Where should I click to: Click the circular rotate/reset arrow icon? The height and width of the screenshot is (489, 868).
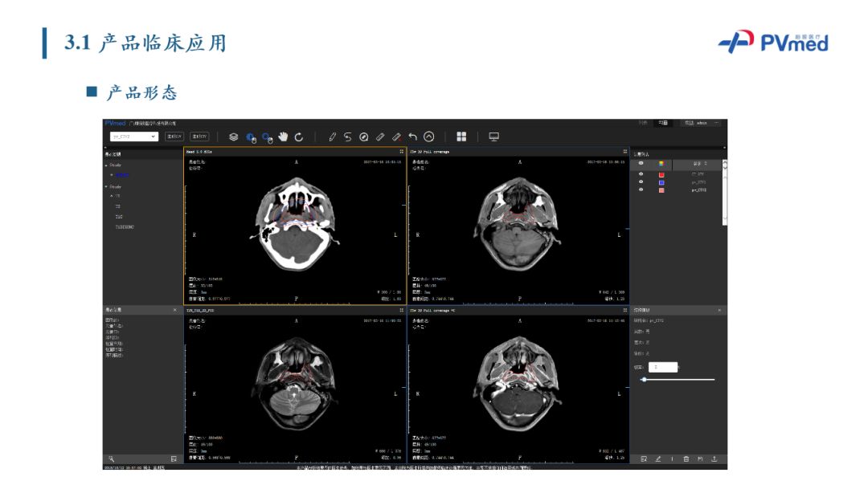(x=299, y=137)
